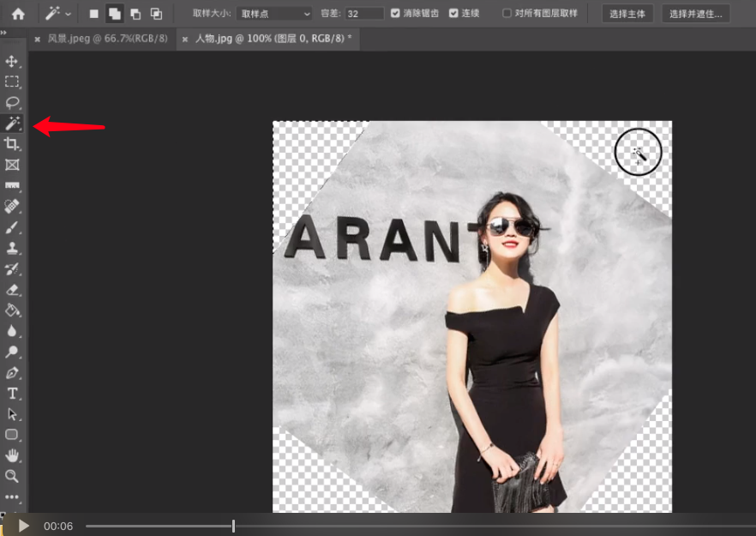The width and height of the screenshot is (756, 536).
Task: Uncheck the 连续 checkbox
Action: click(x=453, y=14)
